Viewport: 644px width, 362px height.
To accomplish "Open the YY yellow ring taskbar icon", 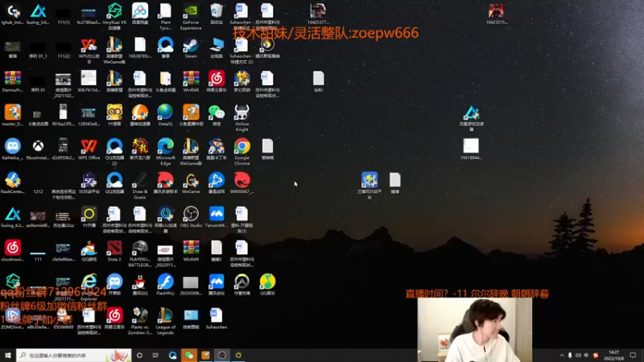I will click(x=238, y=356).
